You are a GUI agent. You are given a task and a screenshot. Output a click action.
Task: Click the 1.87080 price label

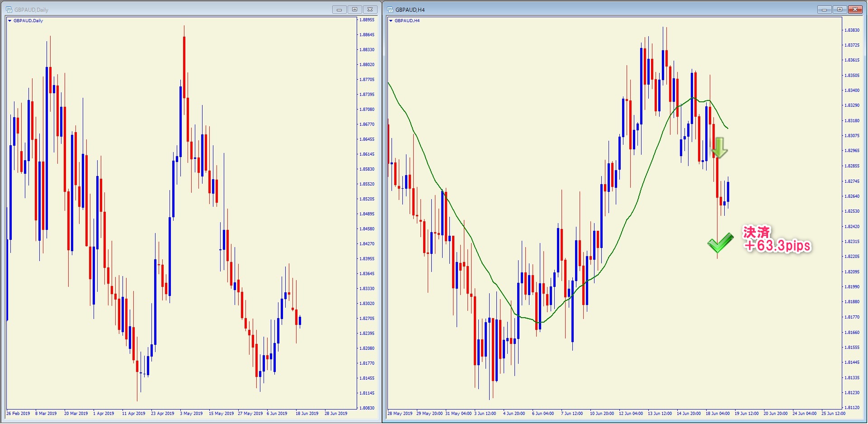click(x=367, y=110)
